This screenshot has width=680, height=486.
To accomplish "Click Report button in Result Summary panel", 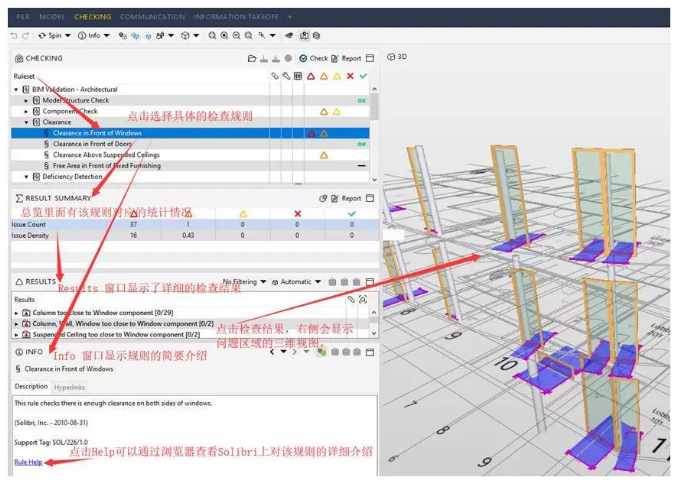I will pyautogui.click(x=346, y=199).
